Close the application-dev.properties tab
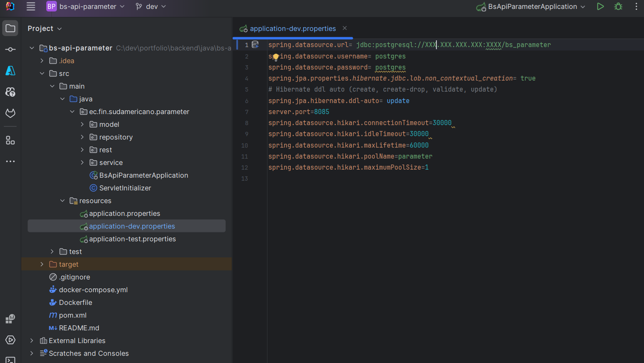 click(x=345, y=28)
